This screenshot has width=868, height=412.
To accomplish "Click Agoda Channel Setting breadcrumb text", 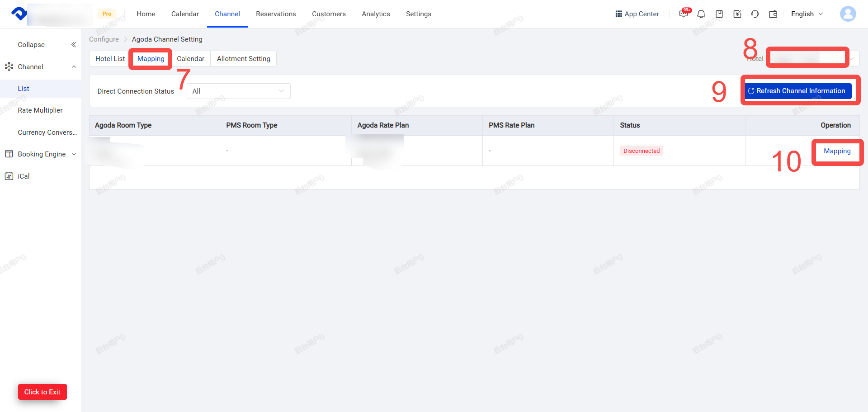I will (x=167, y=39).
